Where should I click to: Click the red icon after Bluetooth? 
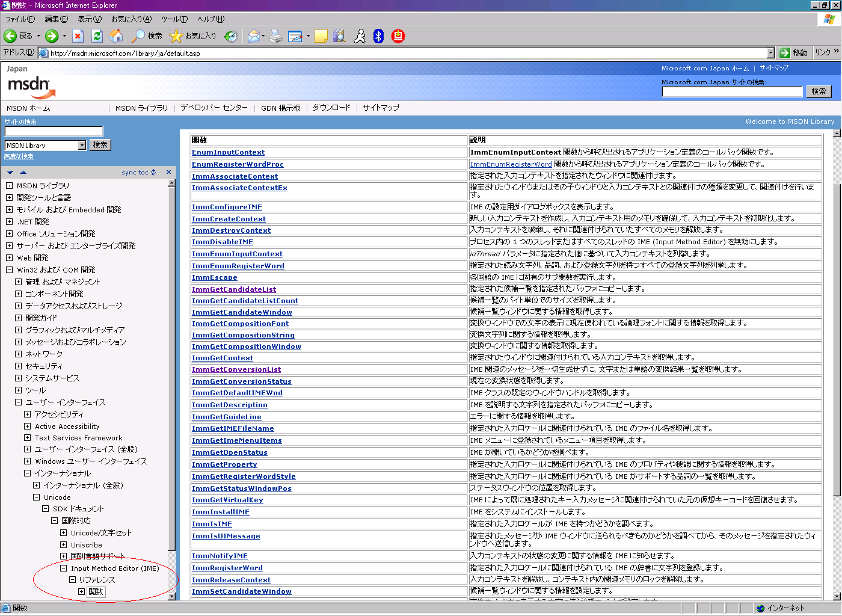[398, 36]
